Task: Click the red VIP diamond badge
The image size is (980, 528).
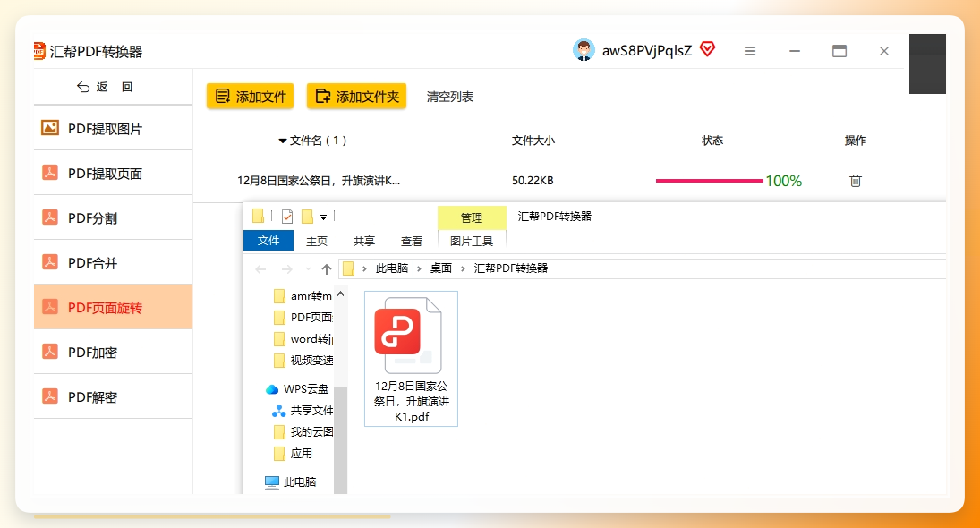Action: (708, 49)
